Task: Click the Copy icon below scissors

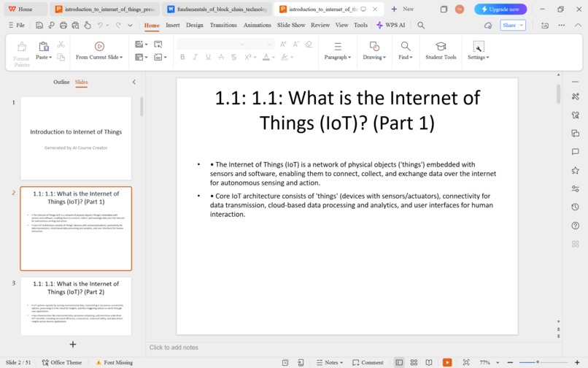Action: click(x=61, y=57)
